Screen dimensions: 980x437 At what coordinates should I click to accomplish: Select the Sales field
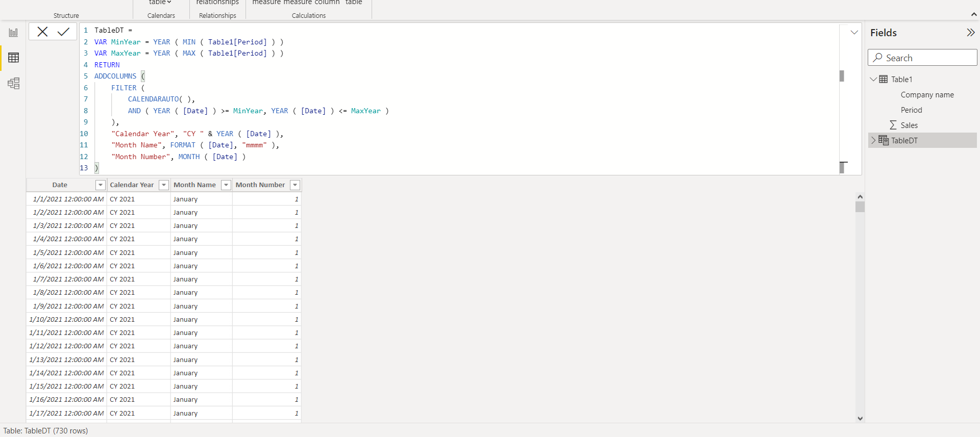pos(909,125)
